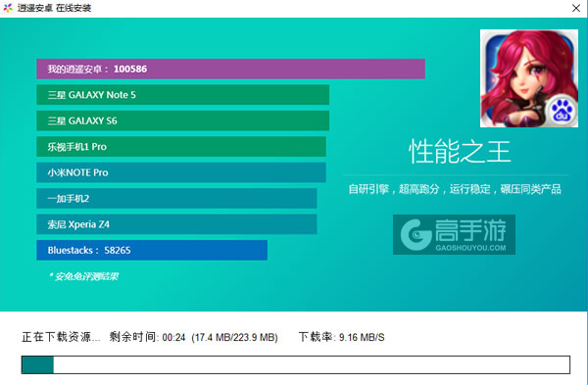This screenshot has width=588, height=385.
Task: Click the filled portion of progress bar
Action: (x=37, y=364)
